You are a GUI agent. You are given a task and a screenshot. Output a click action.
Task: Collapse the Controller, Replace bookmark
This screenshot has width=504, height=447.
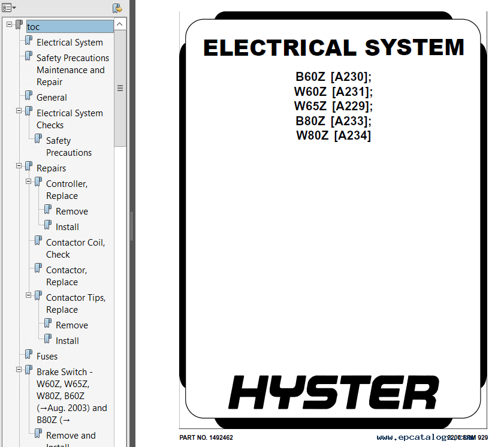point(29,181)
